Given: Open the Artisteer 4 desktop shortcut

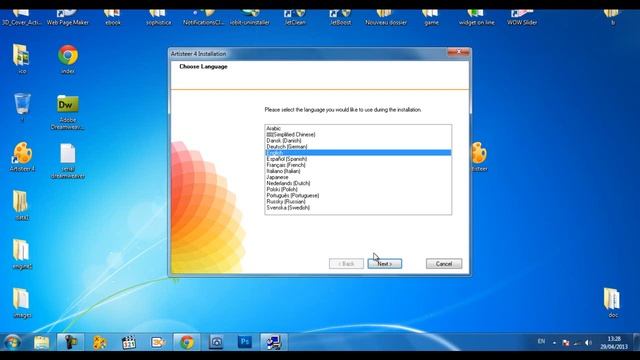Looking at the screenshot, I should [22, 157].
